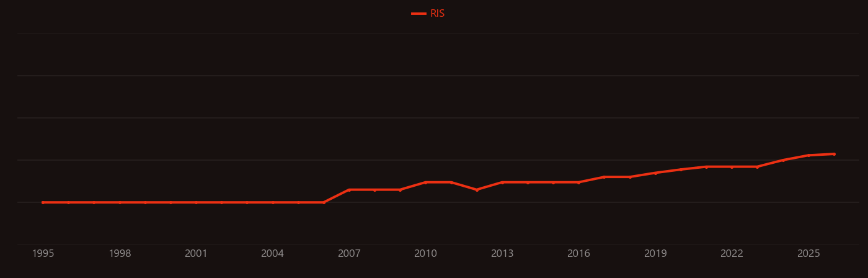
Task: Toggle the RIS series legend entry
Action: tap(428, 14)
